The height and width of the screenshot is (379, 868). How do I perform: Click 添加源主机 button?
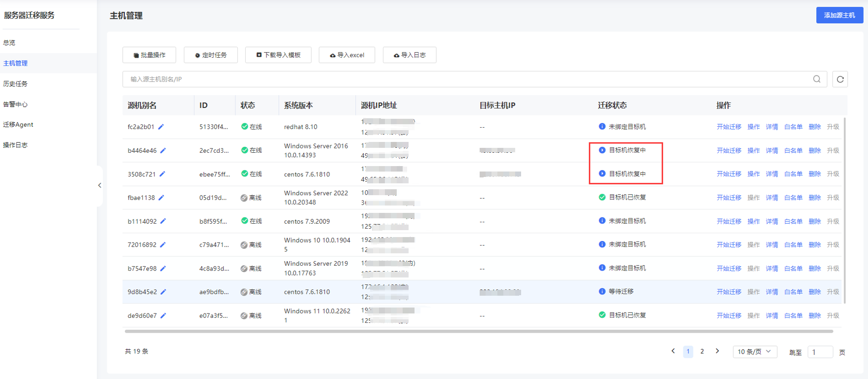(x=839, y=15)
